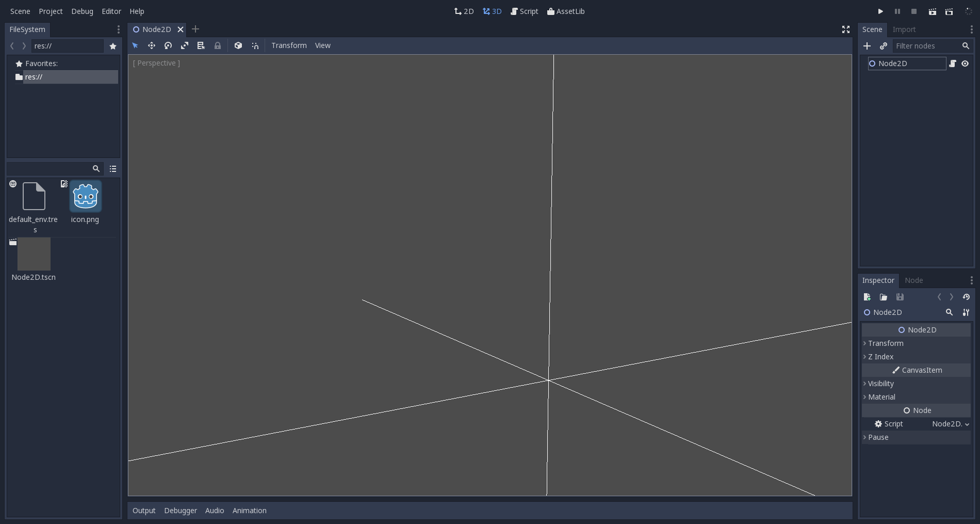This screenshot has height=524, width=980.
Task: Activate the Scale Mode tool
Action: point(185,45)
